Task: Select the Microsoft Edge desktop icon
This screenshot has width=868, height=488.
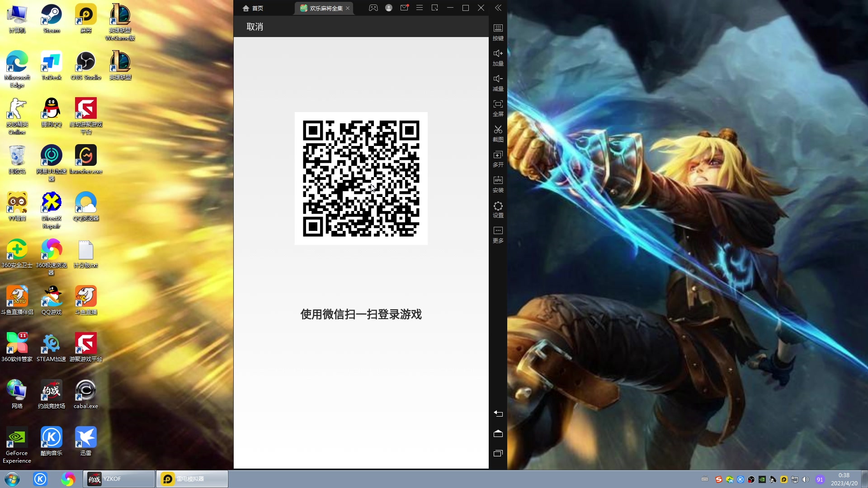Action: click(17, 69)
